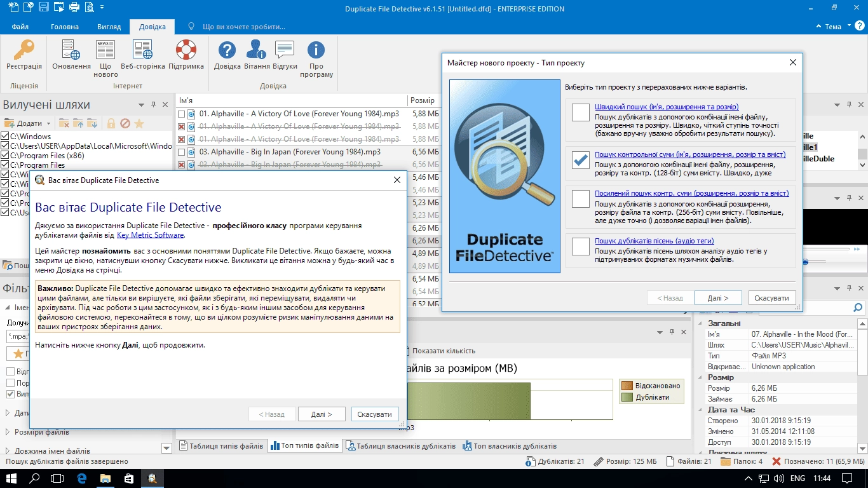Viewport: 868px width, 488px height.
Task: Click the move path down icon
Action: 92,123
